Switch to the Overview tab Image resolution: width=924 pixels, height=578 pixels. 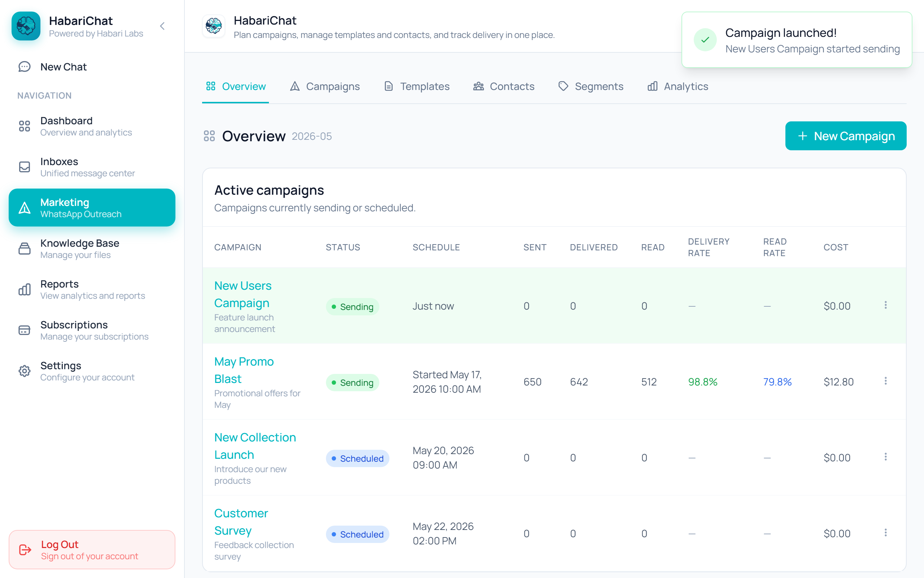[236, 86]
